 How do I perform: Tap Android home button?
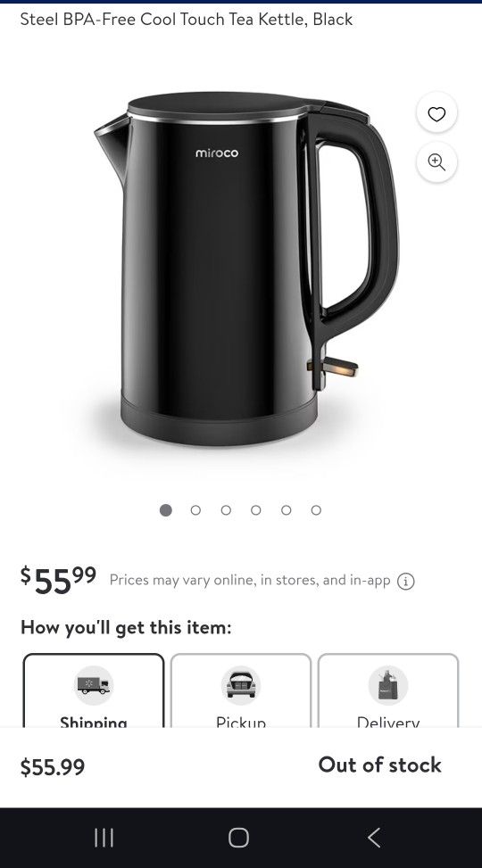click(x=239, y=838)
